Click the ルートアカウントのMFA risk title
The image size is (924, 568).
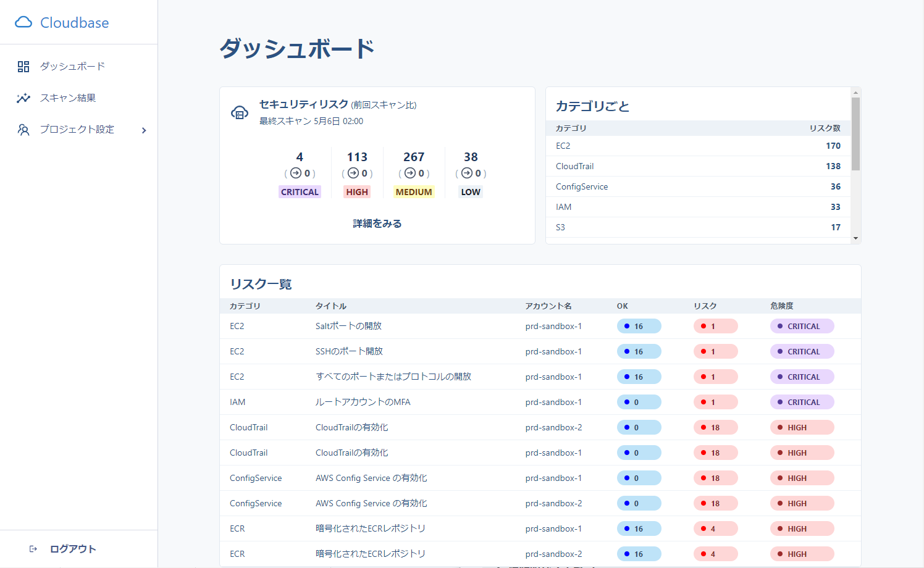point(363,402)
